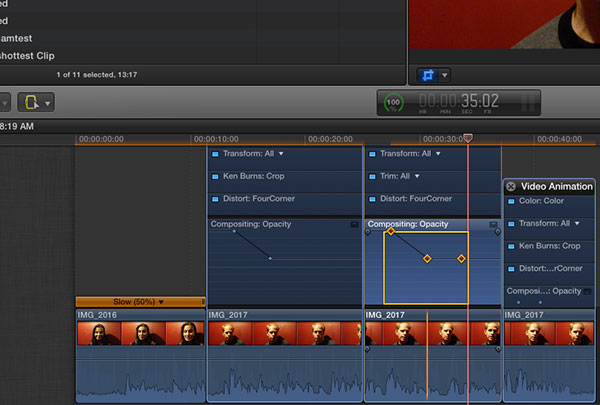The width and height of the screenshot is (600, 405).
Task: Click left audio fade handle on selected IMG_2017
Action: 367,349
